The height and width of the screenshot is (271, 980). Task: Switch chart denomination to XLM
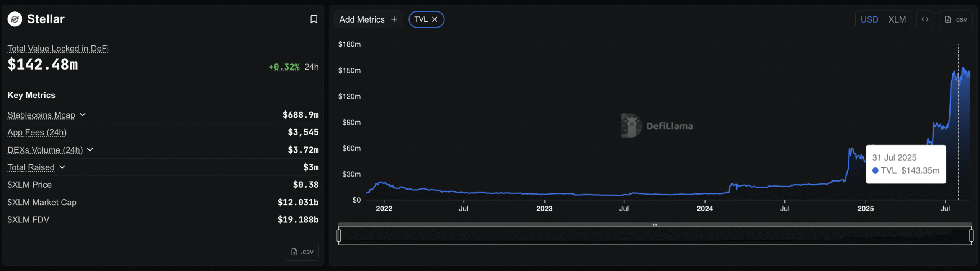pos(897,19)
